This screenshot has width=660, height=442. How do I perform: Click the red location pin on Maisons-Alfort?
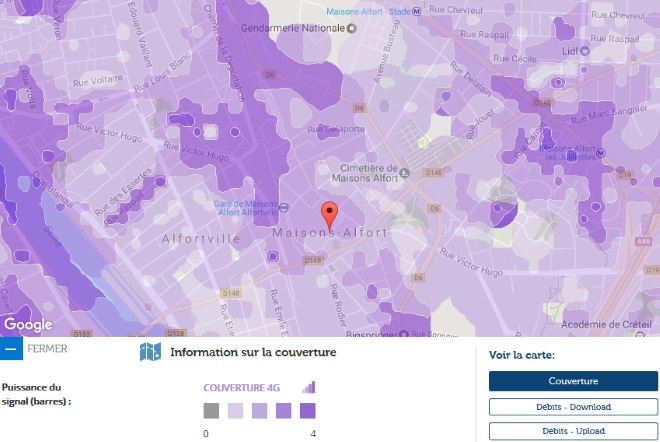coord(329,215)
